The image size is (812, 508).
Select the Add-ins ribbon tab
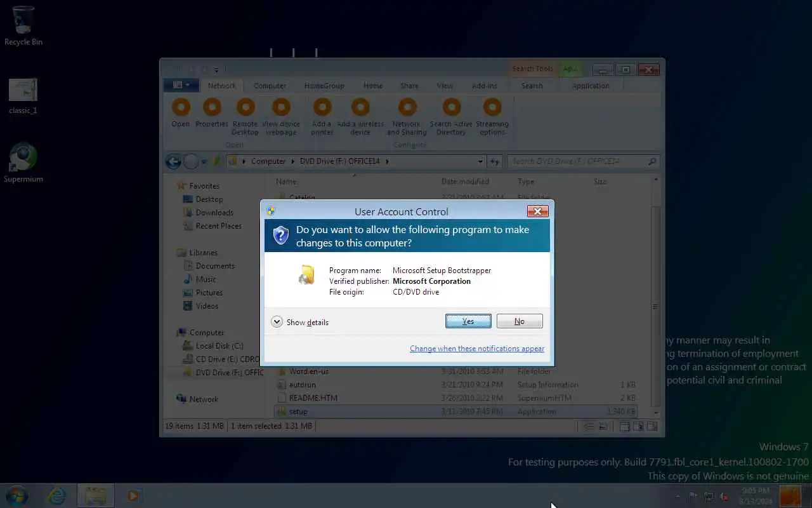click(x=485, y=86)
